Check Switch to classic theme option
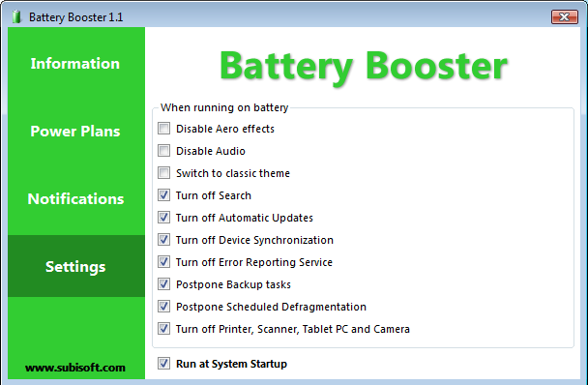The height and width of the screenshot is (385, 588). tap(163, 173)
